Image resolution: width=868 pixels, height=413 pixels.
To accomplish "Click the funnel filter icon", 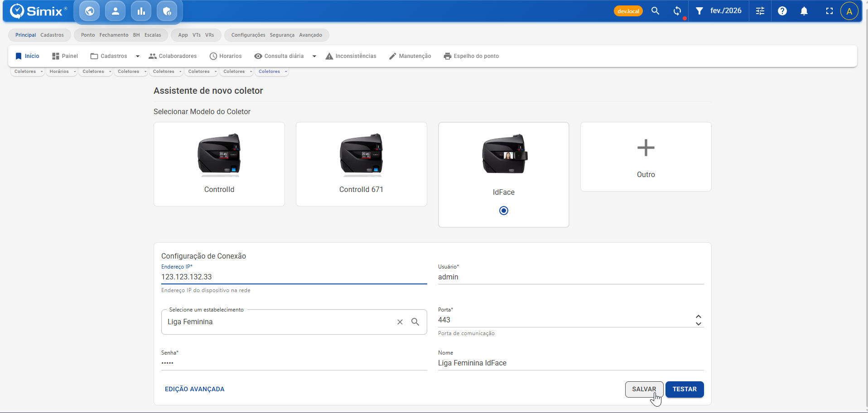I will coord(699,11).
